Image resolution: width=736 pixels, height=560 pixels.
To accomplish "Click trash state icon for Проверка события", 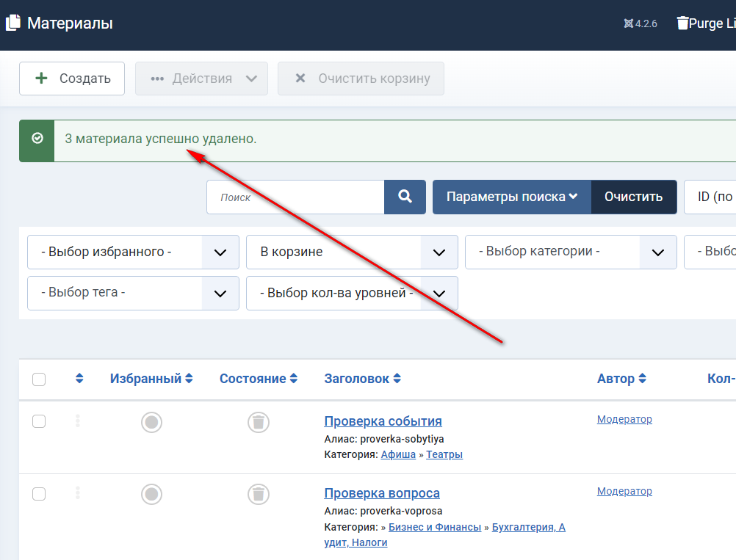I will pyautogui.click(x=258, y=422).
